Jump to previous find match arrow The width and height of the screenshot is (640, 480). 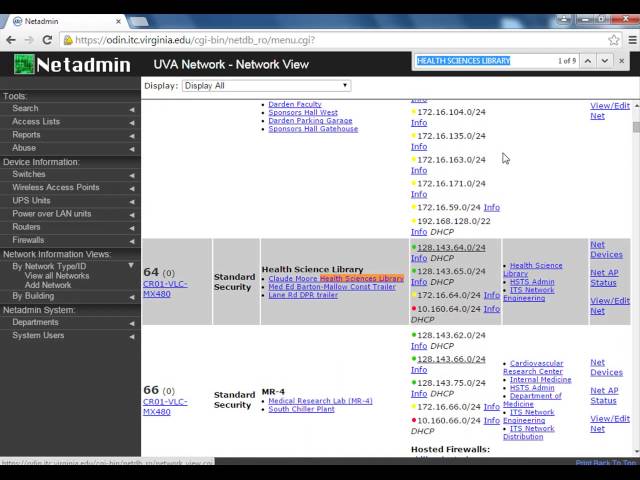588,61
